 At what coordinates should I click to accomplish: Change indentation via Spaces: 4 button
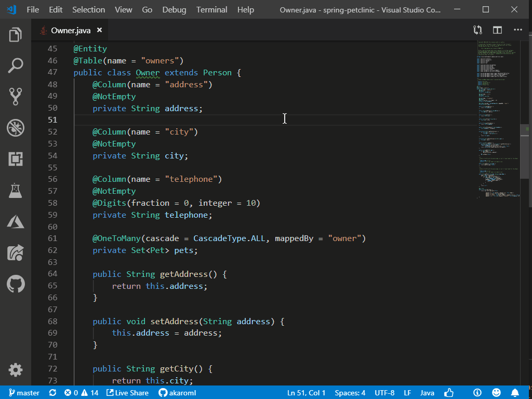point(350,393)
